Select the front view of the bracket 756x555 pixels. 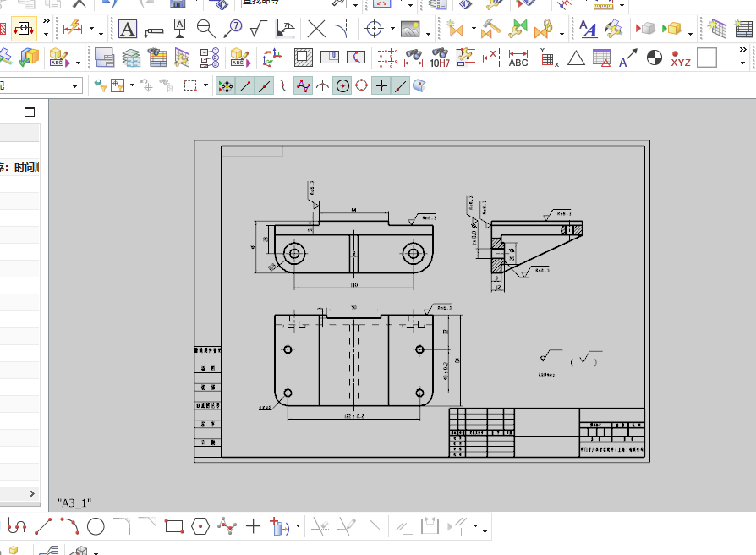(x=353, y=246)
